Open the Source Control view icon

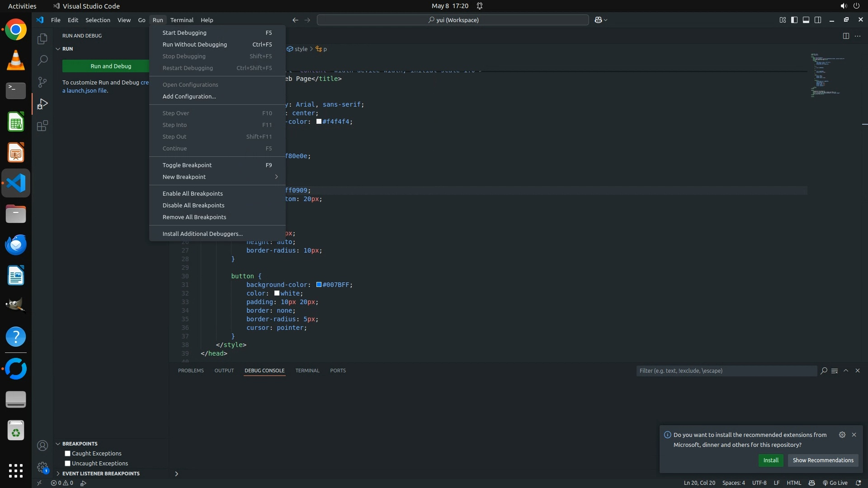coord(42,82)
